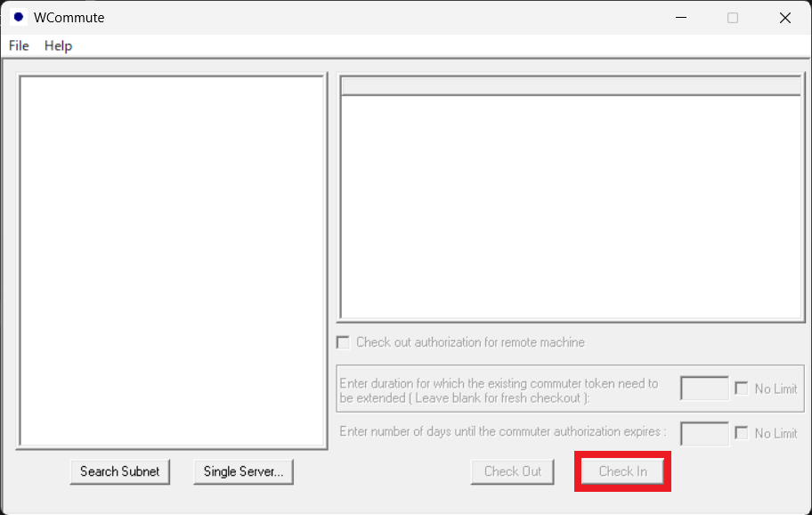Click the license details list header

(572, 86)
